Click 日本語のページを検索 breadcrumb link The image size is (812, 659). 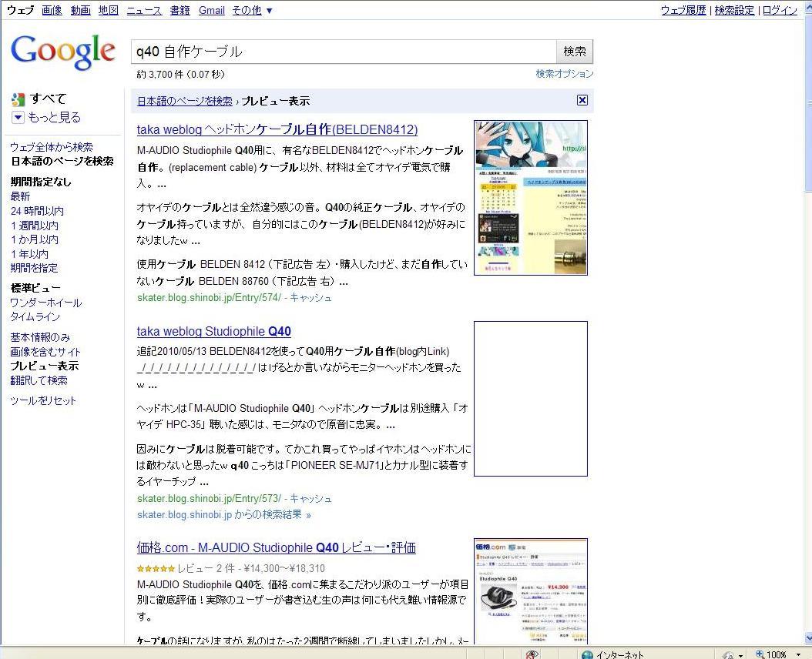click(x=184, y=101)
